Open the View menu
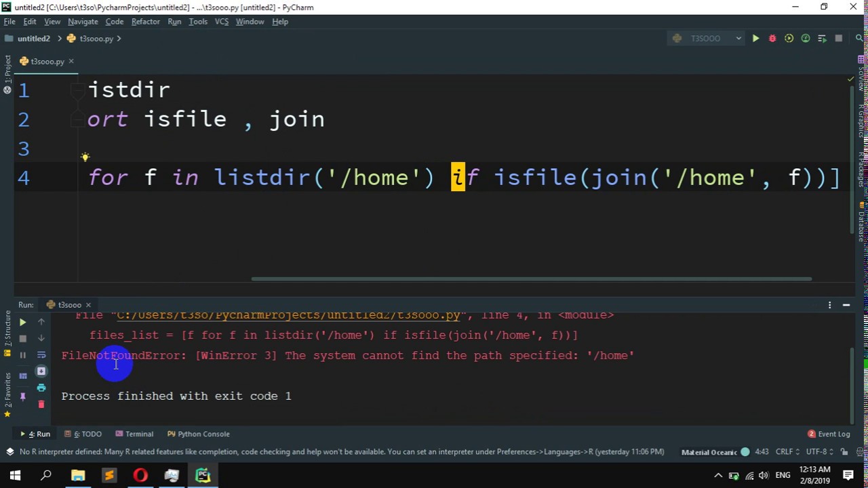 click(x=52, y=22)
